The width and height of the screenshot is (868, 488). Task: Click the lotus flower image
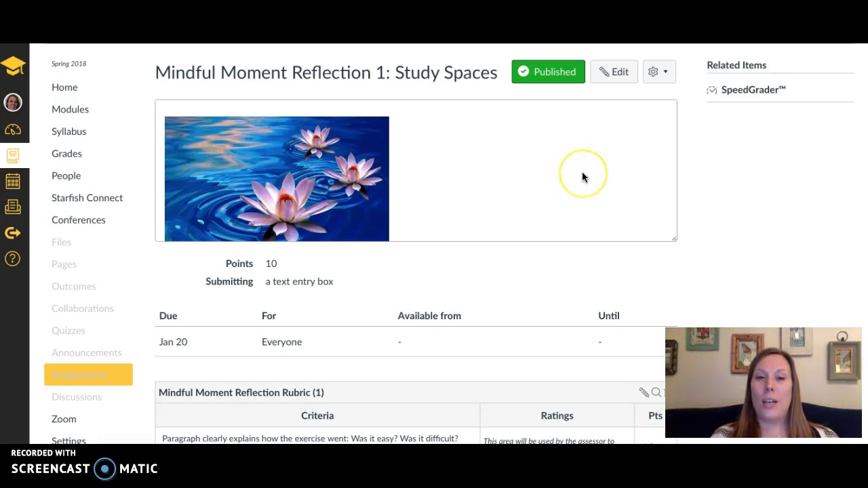tap(277, 178)
